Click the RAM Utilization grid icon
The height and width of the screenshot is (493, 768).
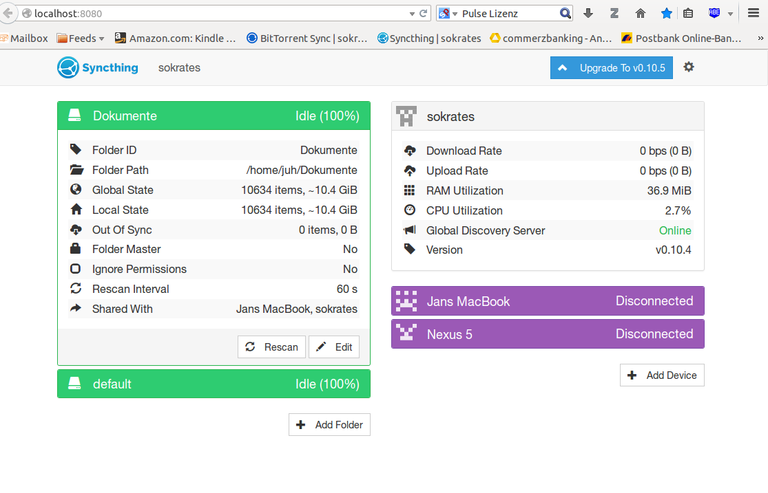(409, 190)
